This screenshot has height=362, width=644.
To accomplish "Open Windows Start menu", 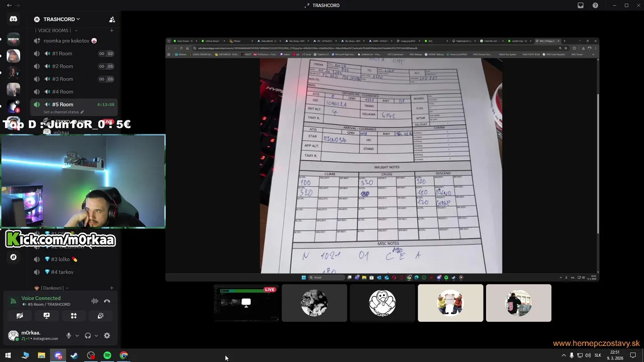I will coord(8,355).
